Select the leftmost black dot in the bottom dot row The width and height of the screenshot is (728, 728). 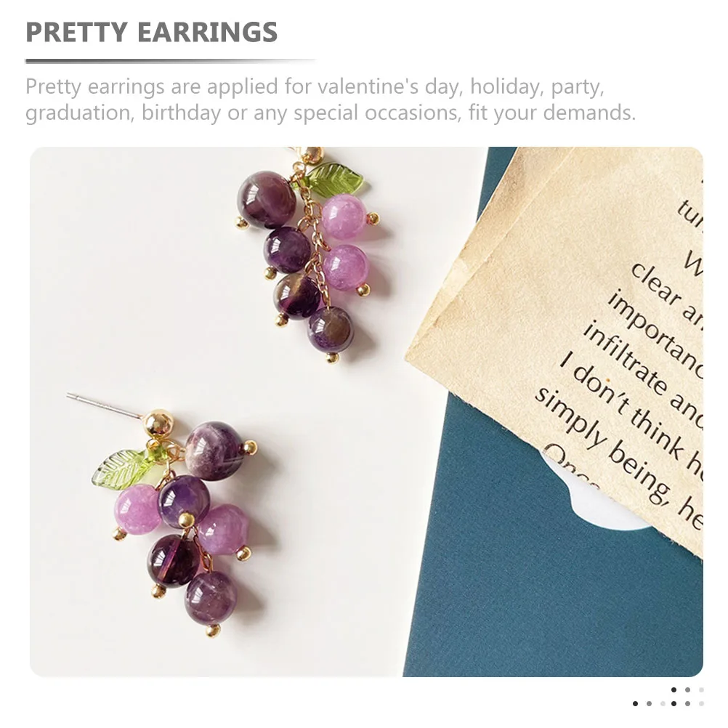[635, 704]
